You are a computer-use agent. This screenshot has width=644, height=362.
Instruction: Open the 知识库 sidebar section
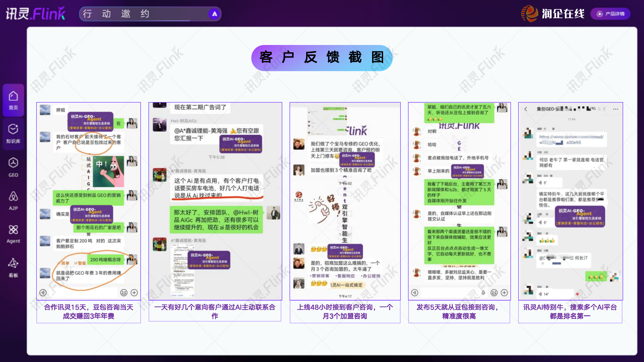13,133
